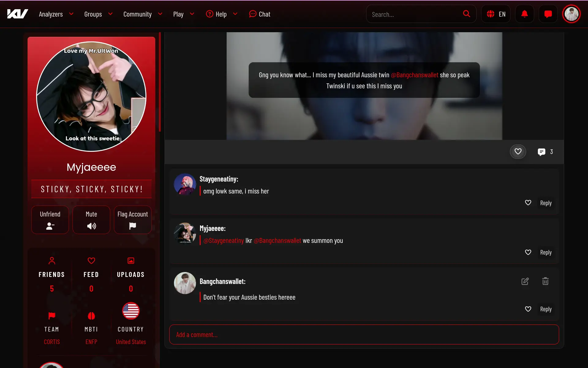Like the post with heart button
The image size is (588, 368).
(518, 151)
